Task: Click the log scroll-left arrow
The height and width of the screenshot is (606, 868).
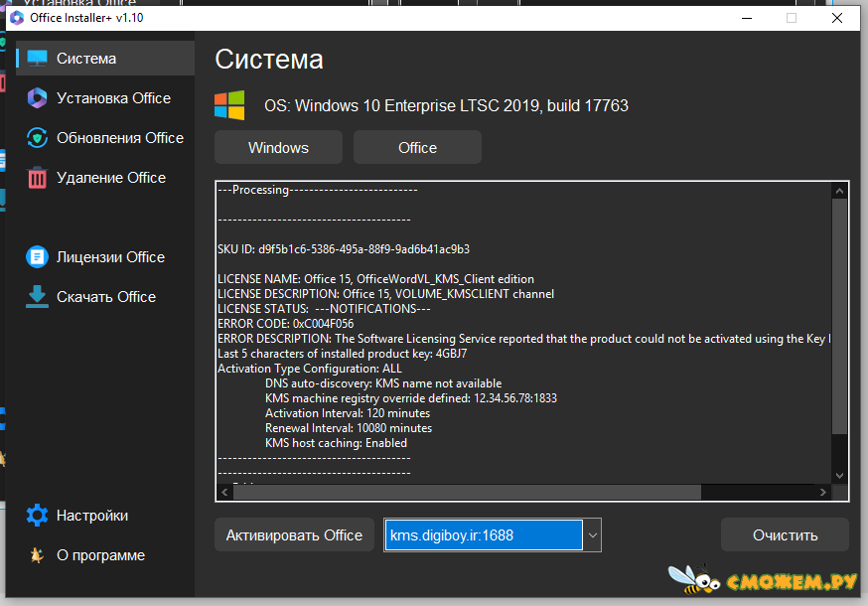Action: click(224, 492)
